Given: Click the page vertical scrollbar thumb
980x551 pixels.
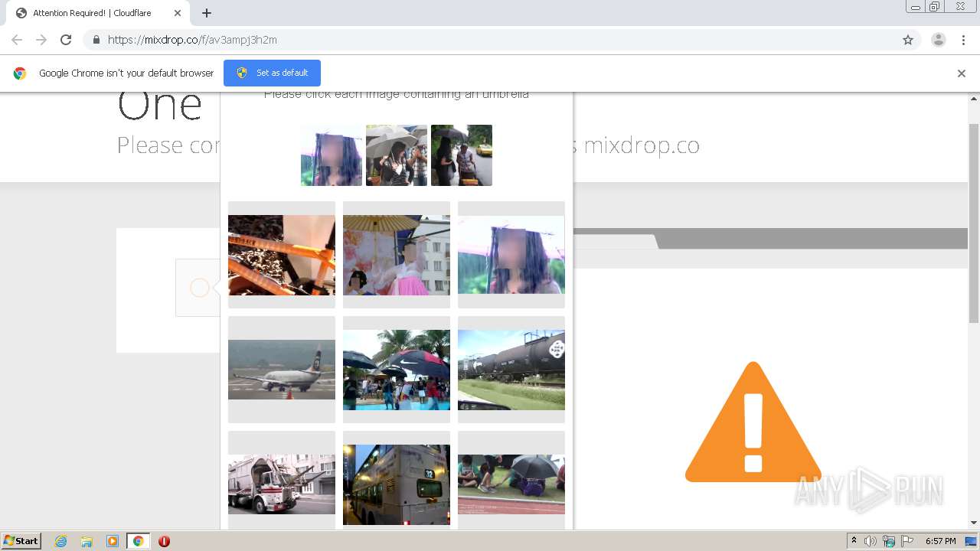Looking at the screenshot, I should click(x=974, y=222).
